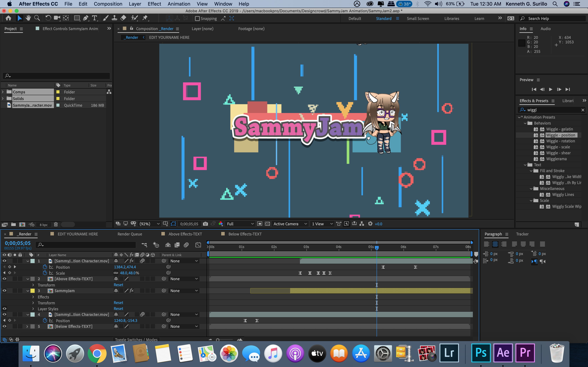The height and width of the screenshot is (367, 588).
Task: Click the current time indicator playhead
Action: pos(377,248)
